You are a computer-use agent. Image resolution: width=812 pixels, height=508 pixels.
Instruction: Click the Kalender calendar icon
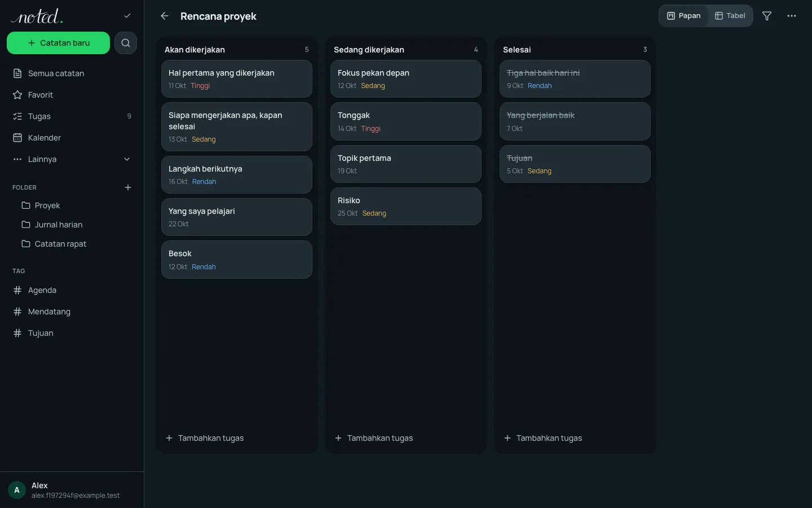coord(17,138)
